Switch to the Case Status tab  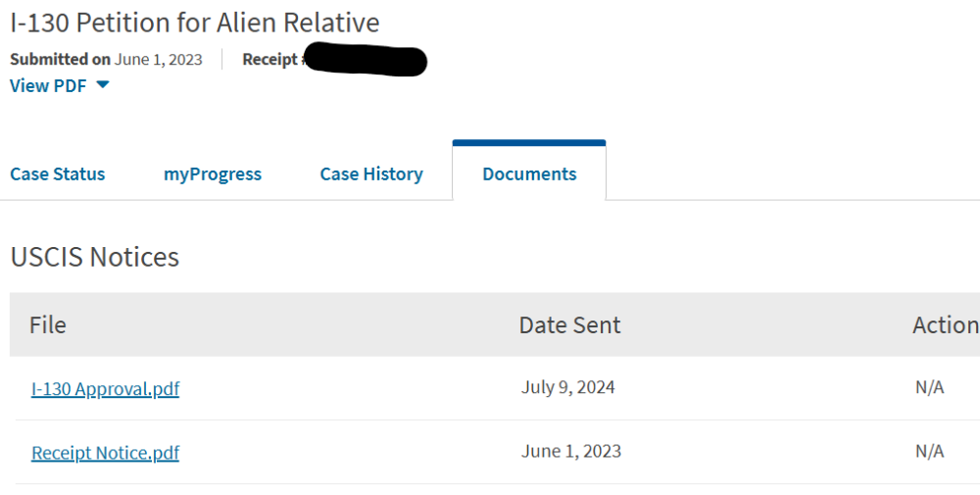tap(57, 174)
